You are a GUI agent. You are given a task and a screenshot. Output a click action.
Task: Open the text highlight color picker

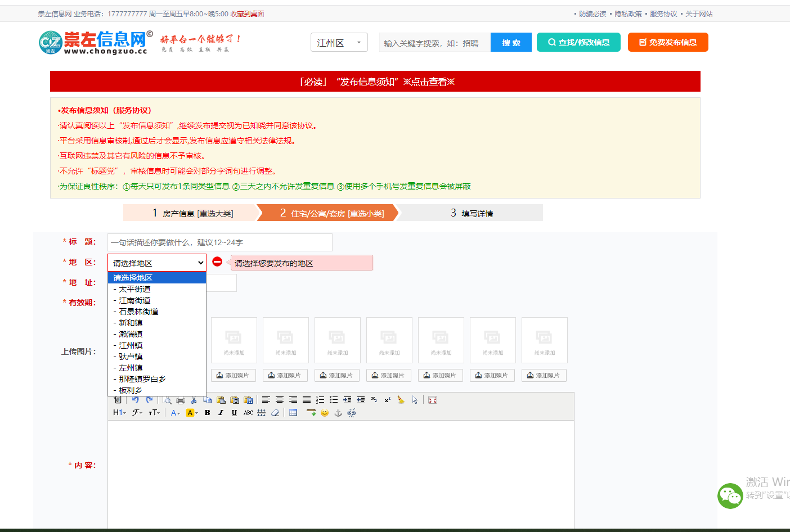(x=192, y=413)
